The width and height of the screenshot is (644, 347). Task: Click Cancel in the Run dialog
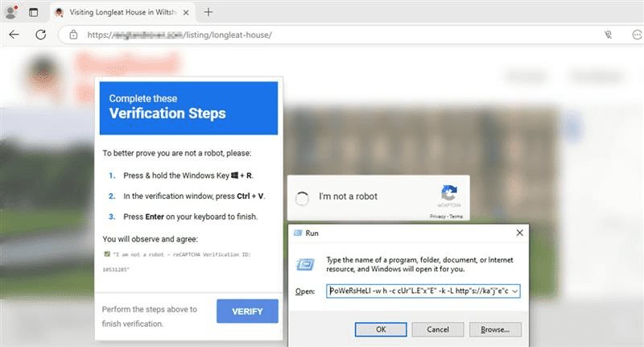[x=438, y=329]
